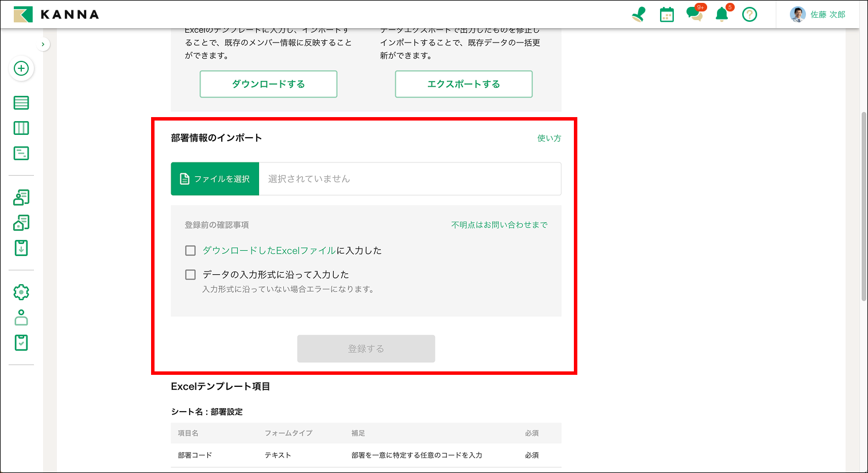Image resolution: width=868 pixels, height=473 pixels.
Task: Open the board view icon in the sidebar
Action: click(x=21, y=127)
